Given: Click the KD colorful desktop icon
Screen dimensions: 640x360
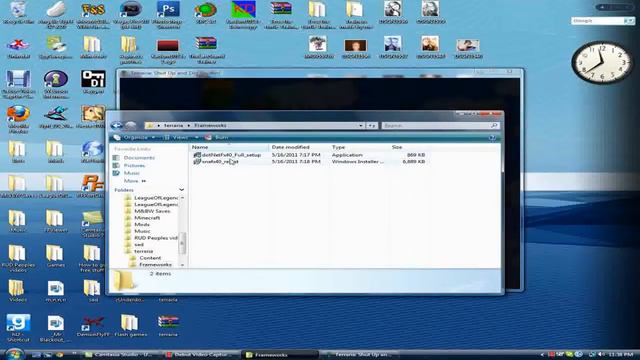Looking at the screenshot, I should coord(243,14).
